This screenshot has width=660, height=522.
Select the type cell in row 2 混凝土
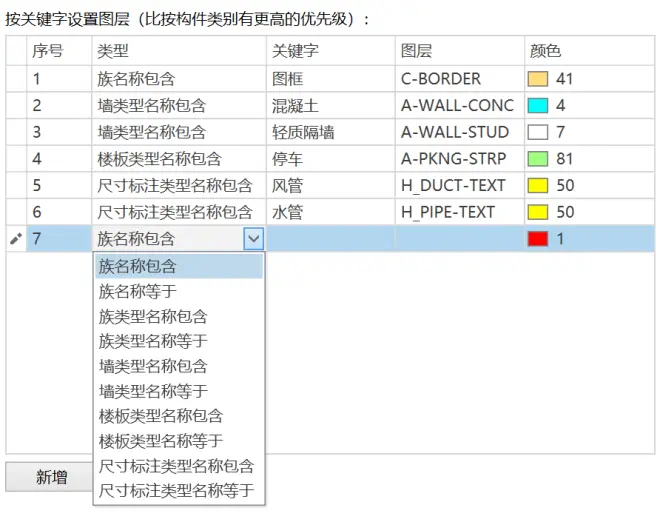tap(179, 105)
